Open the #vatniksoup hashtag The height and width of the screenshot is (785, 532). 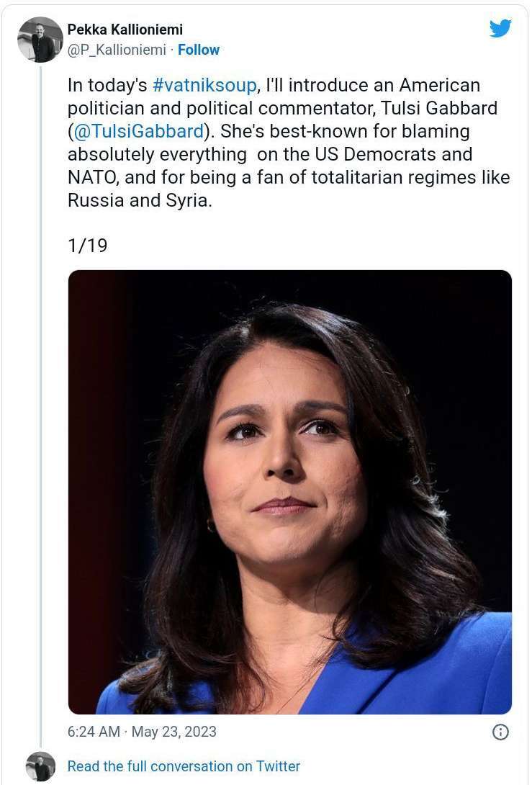(204, 85)
